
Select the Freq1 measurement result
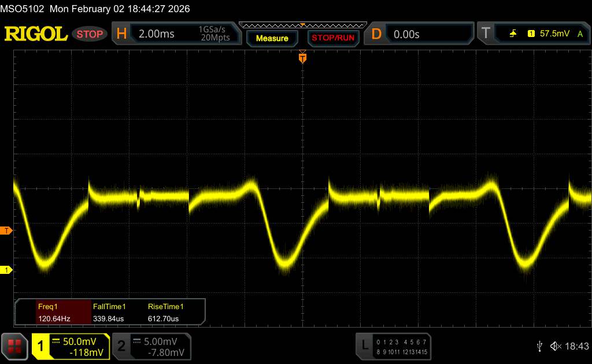click(53, 312)
